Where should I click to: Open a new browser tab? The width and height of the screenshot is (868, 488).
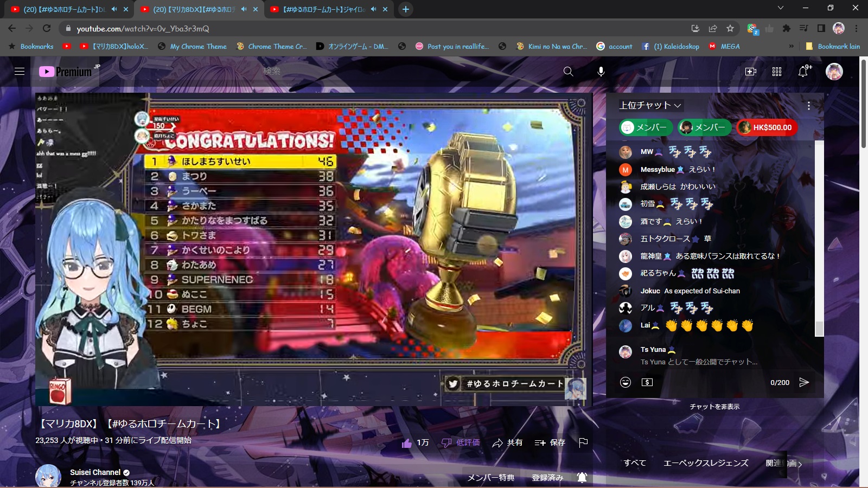pos(405,9)
